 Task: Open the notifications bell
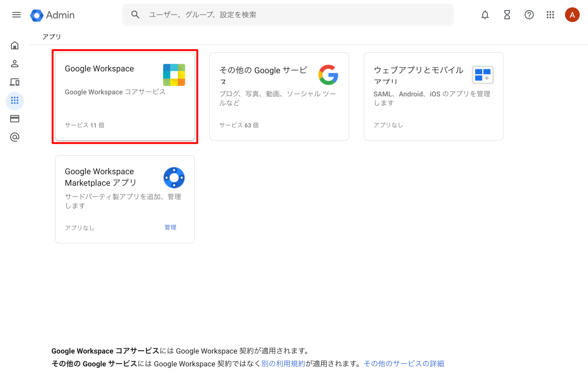485,15
